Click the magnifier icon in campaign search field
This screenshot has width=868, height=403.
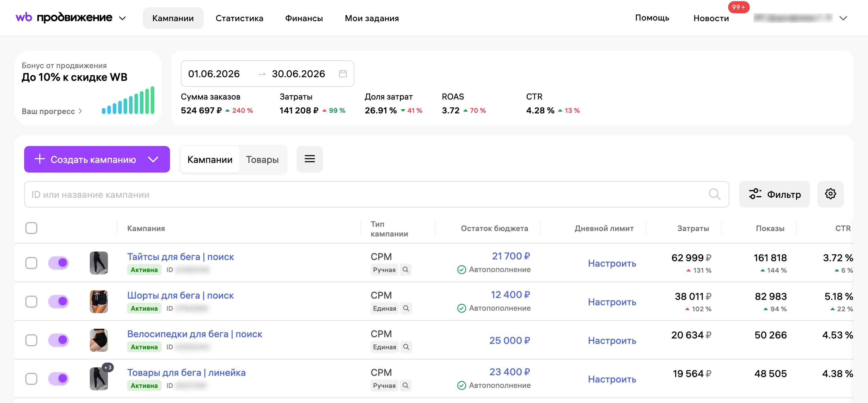point(714,194)
